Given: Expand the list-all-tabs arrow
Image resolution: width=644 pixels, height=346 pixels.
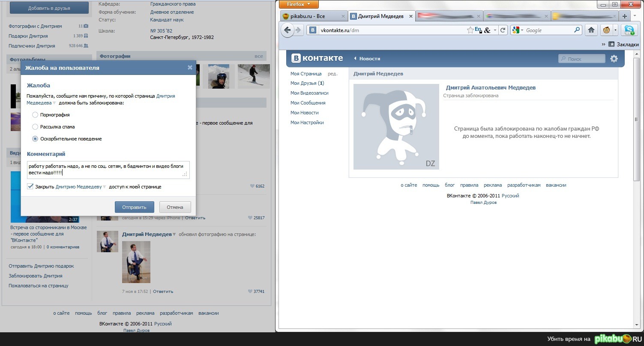Looking at the screenshot, I should [635, 16].
